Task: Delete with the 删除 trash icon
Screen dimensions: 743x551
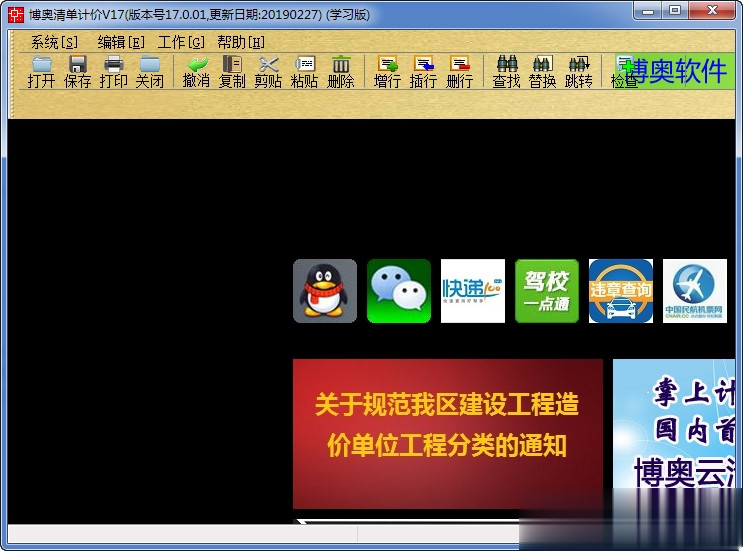Action: pyautogui.click(x=341, y=72)
